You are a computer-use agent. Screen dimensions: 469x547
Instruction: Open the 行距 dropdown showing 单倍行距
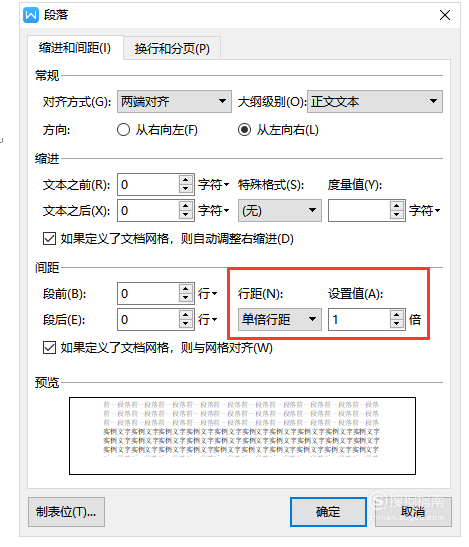[x=280, y=319]
